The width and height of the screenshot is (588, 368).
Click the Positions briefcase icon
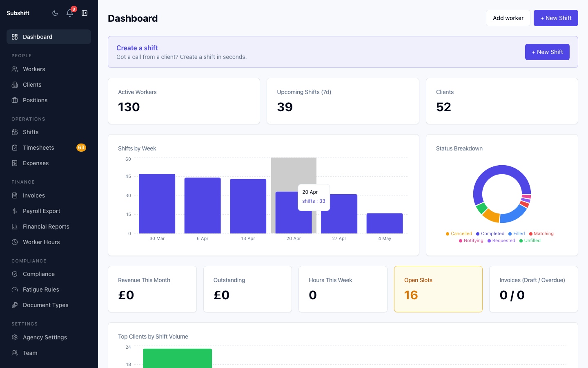[15, 100]
